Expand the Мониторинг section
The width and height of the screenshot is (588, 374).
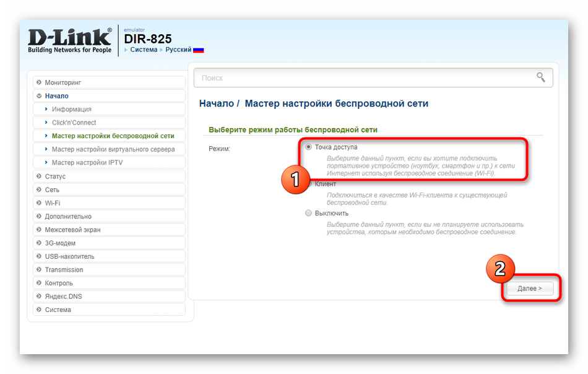coord(63,82)
